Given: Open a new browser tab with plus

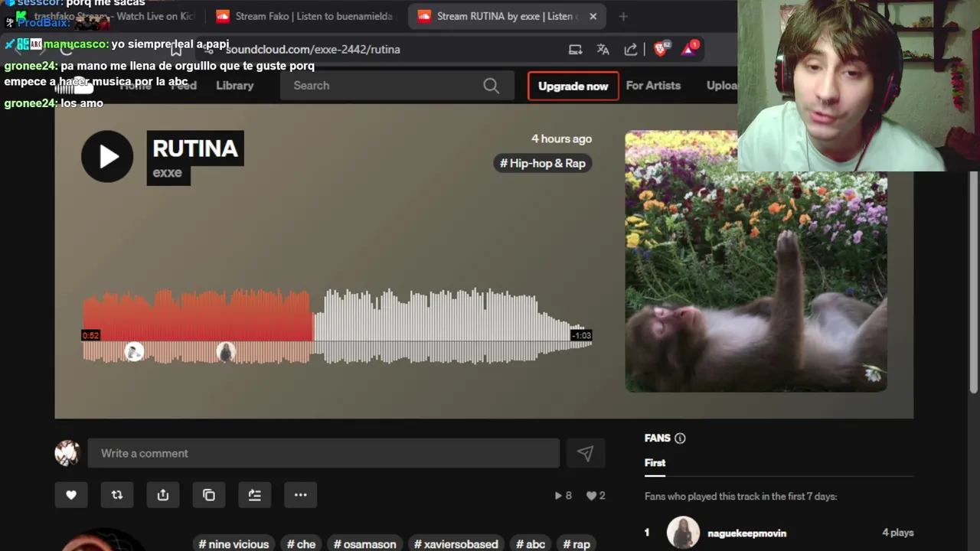Looking at the screenshot, I should (x=623, y=16).
